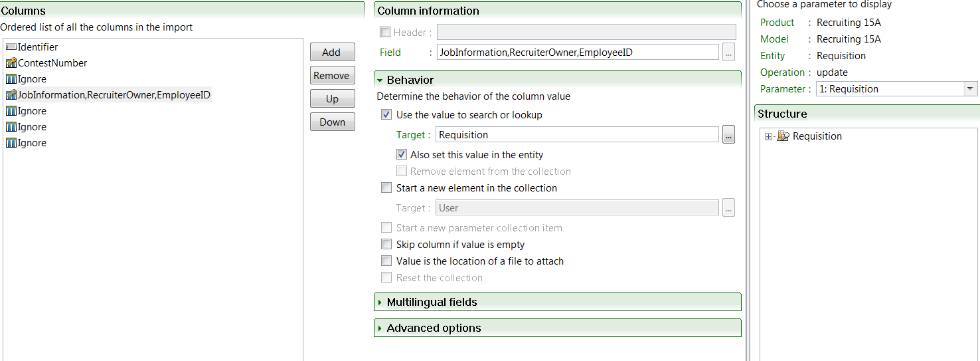Click the Add button
Image resolution: width=980 pixels, height=361 pixels.
[331, 53]
